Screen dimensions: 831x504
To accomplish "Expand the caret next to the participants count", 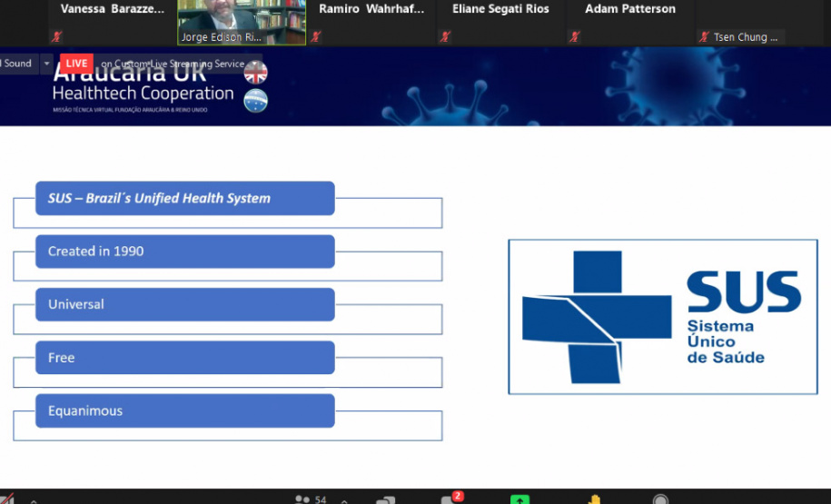I will [x=345, y=500].
